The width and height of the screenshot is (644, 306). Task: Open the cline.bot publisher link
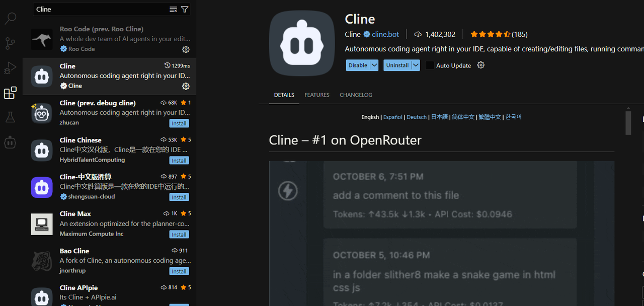[x=385, y=34]
